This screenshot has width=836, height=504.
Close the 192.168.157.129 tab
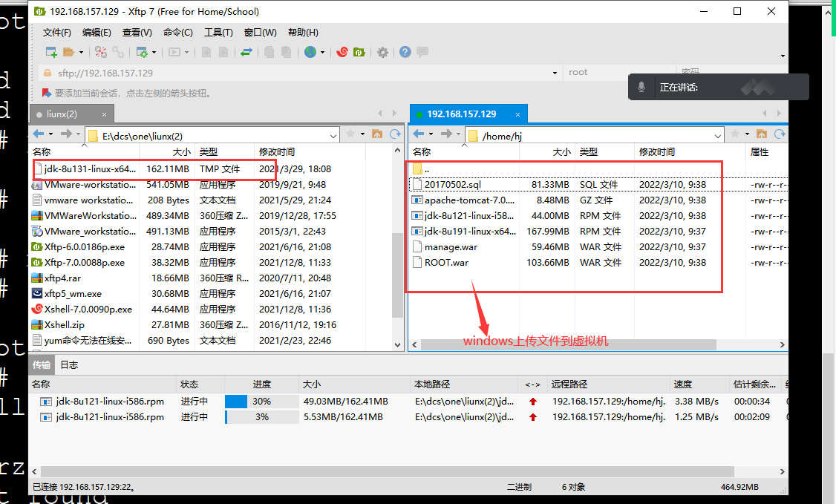[x=517, y=114]
